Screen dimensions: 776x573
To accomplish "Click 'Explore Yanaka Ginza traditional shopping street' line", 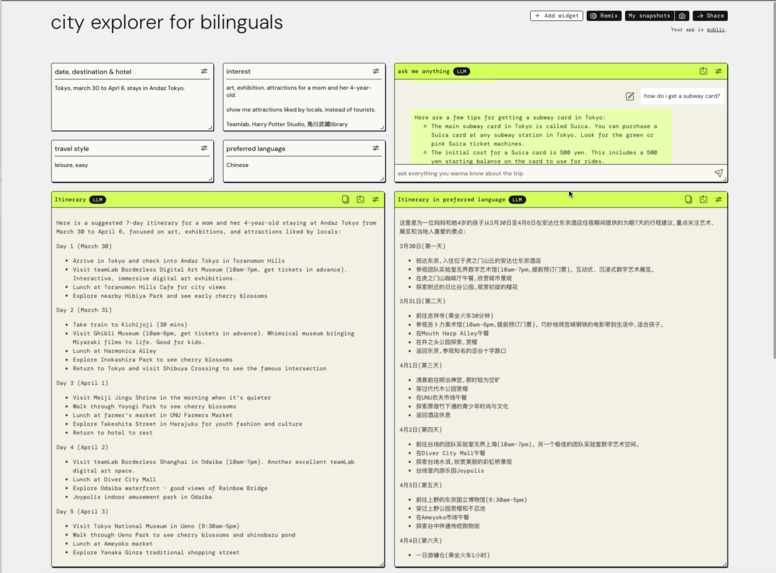I will pyautogui.click(x=156, y=552).
